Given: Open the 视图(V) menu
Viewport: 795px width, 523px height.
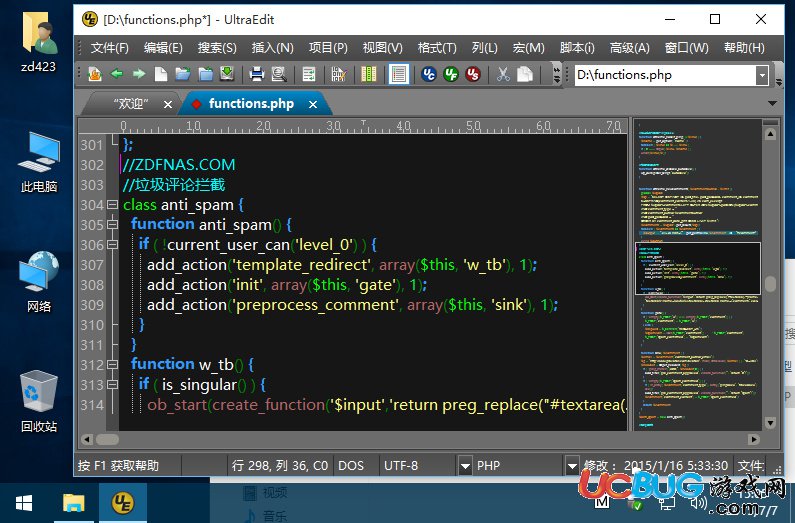Looking at the screenshot, I should coord(382,48).
